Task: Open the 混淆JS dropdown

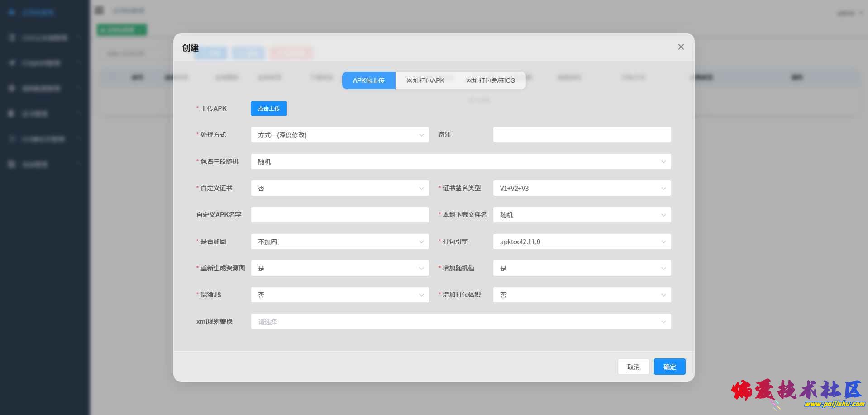Action: coord(339,295)
